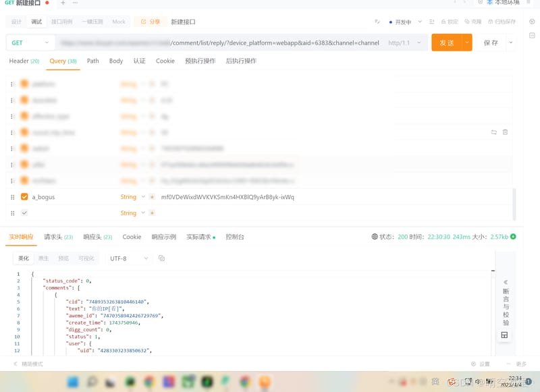
Task: Uncheck the a_bogus parameter checkbox
Action: coord(24,197)
